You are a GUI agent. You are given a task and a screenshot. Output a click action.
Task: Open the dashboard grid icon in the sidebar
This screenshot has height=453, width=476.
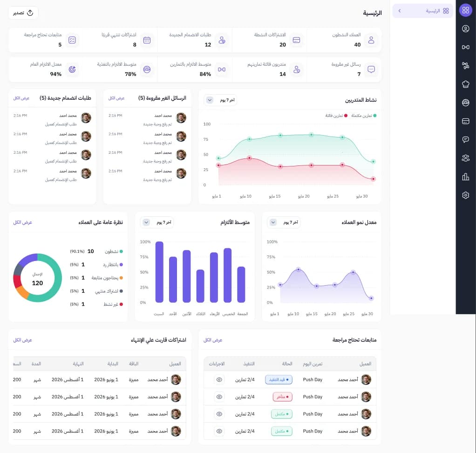(x=465, y=10)
